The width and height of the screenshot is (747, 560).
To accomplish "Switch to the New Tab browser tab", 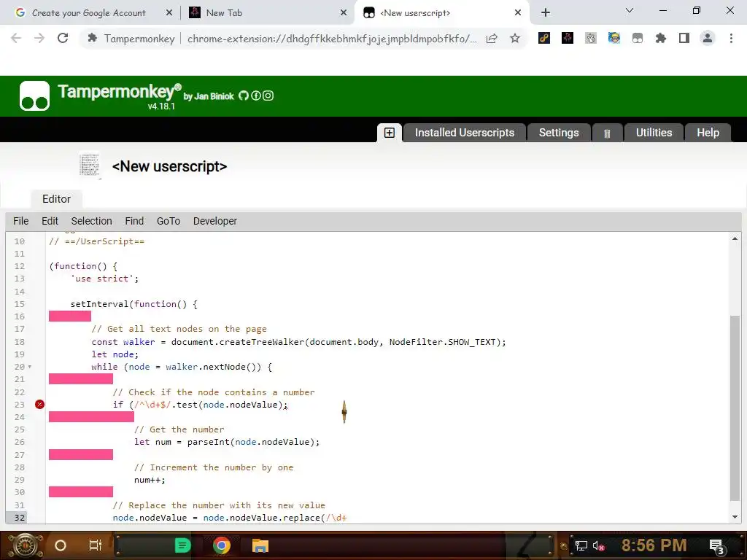I will click(267, 13).
